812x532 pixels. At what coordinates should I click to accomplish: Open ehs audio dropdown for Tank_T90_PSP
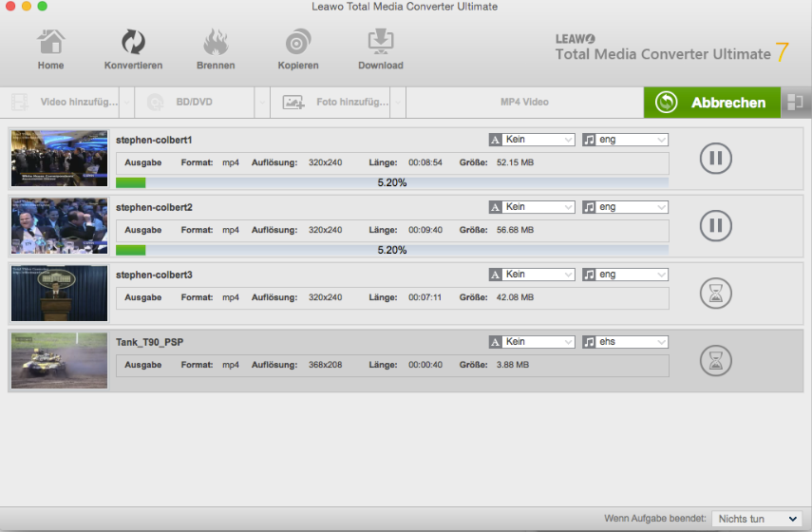point(632,341)
